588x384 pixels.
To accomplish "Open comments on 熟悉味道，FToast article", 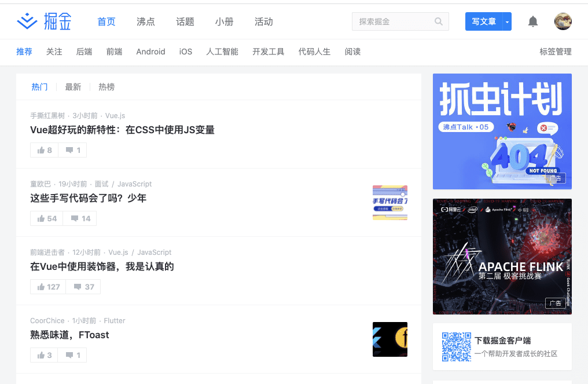I will [72, 355].
